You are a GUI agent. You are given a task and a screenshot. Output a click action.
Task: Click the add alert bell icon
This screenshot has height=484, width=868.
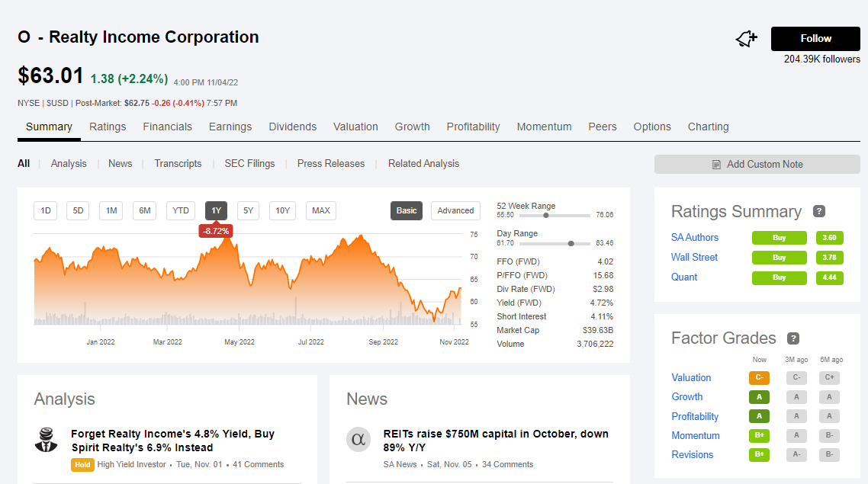tap(746, 38)
